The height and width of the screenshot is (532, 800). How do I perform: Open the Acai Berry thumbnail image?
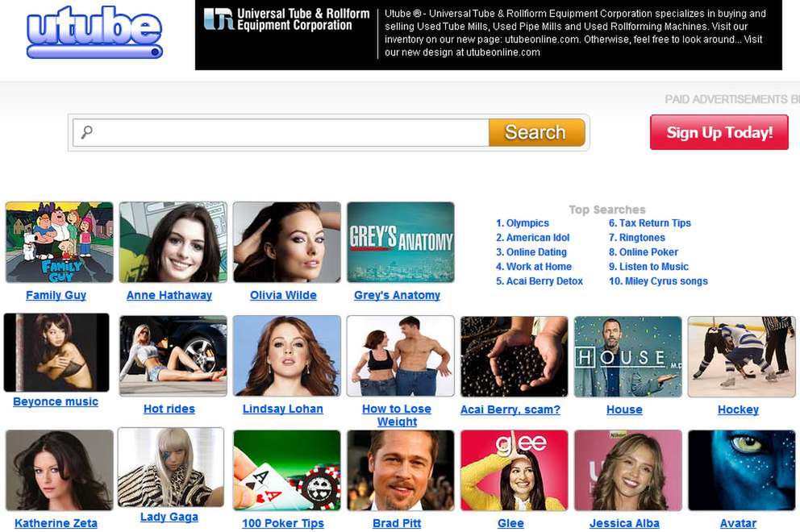pos(514,356)
